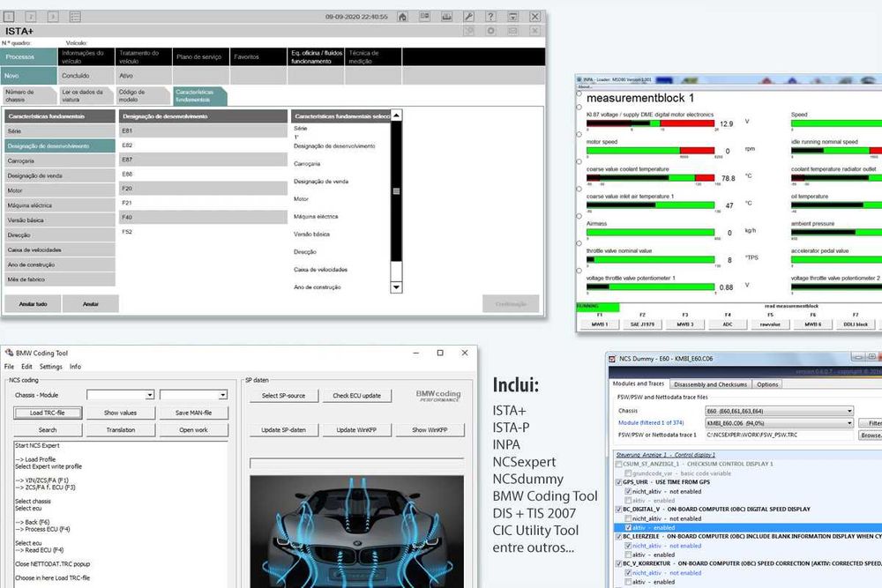Click Kl.87 voltage gauge bar in INPA
Image resolution: width=882 pixels, height=588 pixels.
(x=650, y=123)
